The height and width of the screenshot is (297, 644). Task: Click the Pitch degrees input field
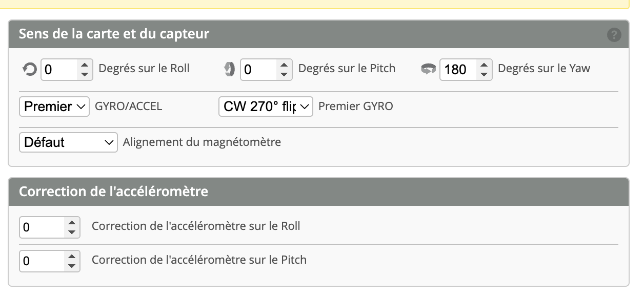click(x=258, y=70)
